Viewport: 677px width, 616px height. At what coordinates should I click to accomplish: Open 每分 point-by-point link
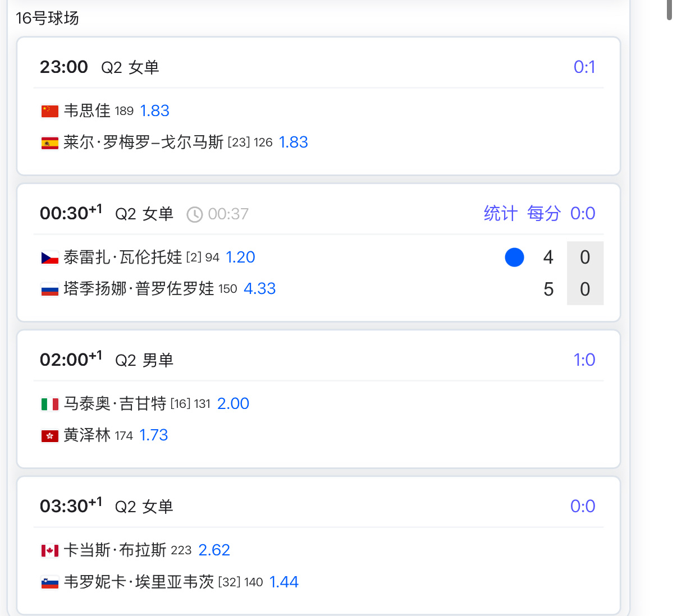544,213
